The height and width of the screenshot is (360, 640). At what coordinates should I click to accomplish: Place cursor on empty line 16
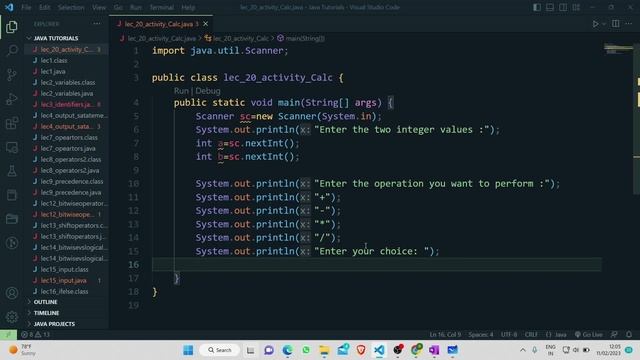tap(376, 264)
